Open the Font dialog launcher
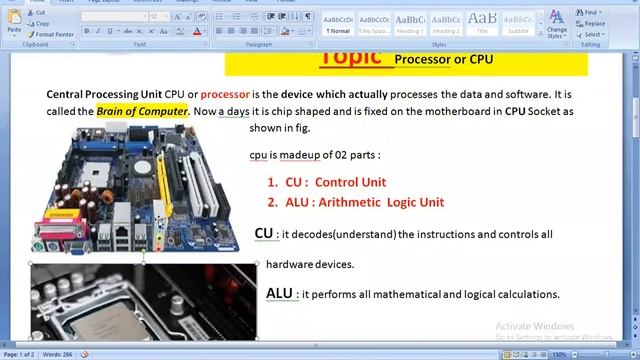This screenshot has height=360, width=640. coord(205,44)
